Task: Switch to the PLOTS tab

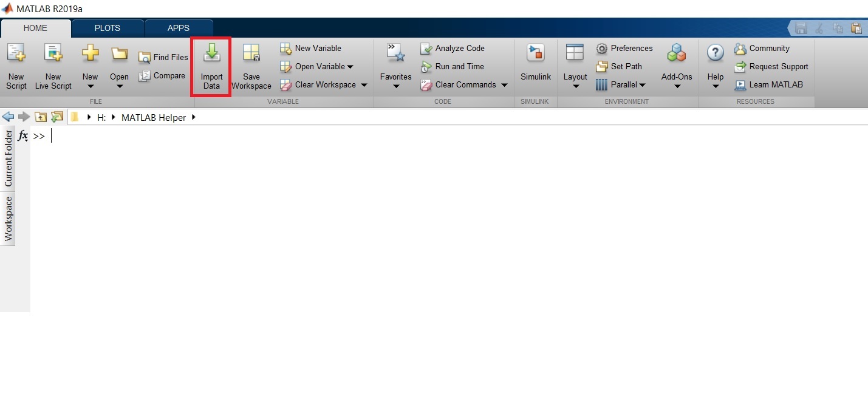Action: (x=107, y=28)
